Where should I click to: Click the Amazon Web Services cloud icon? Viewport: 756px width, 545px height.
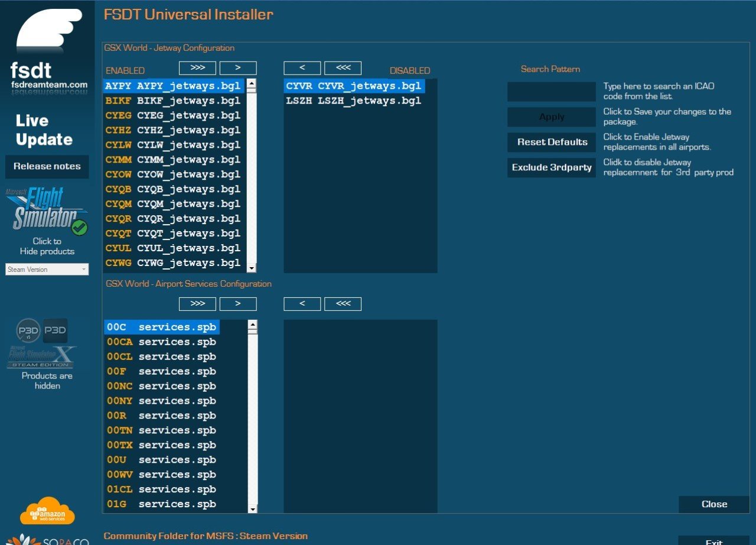point(47,511)
